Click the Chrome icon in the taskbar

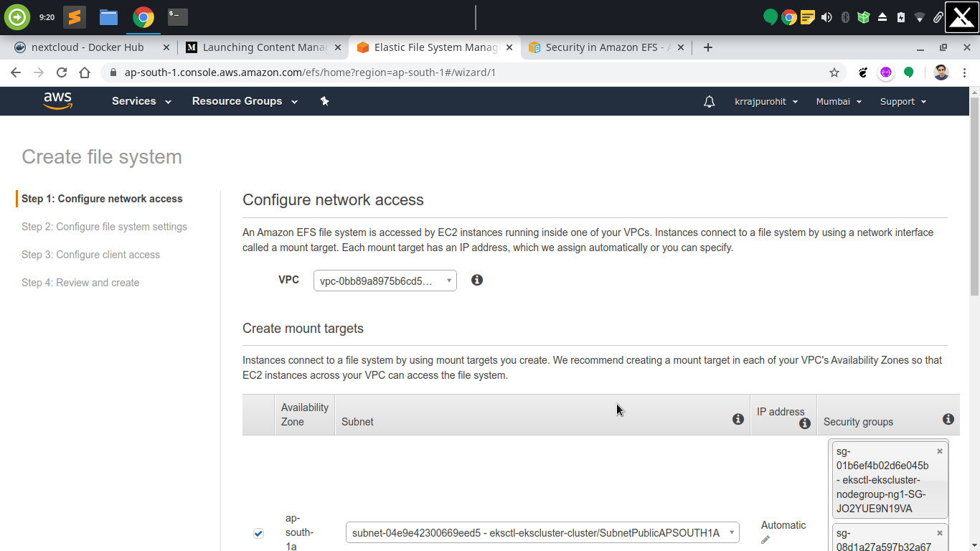[x=143, y=17]
